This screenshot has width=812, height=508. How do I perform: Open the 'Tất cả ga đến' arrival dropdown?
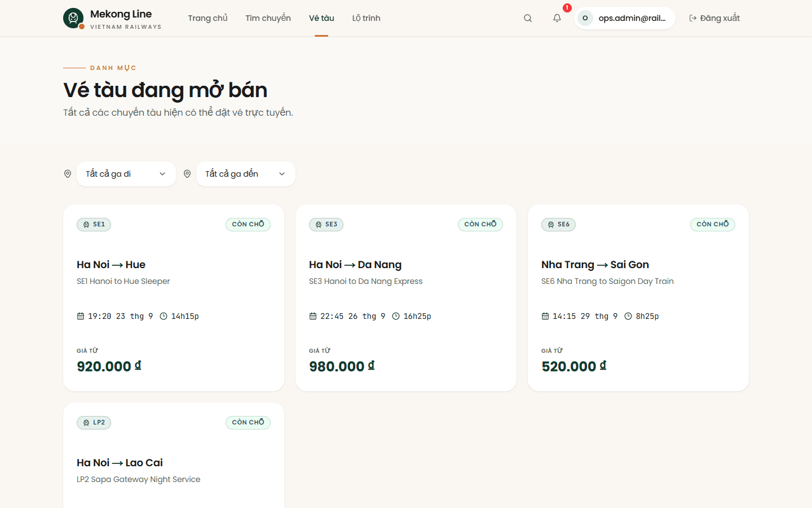(246, 174)
